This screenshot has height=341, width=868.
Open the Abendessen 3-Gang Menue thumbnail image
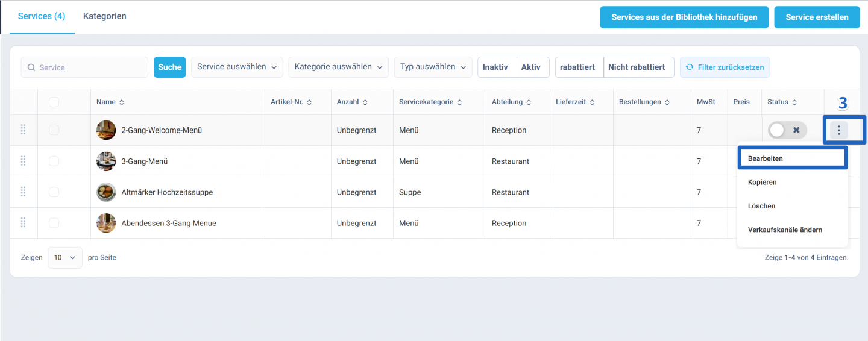click(x=106, y=223)
